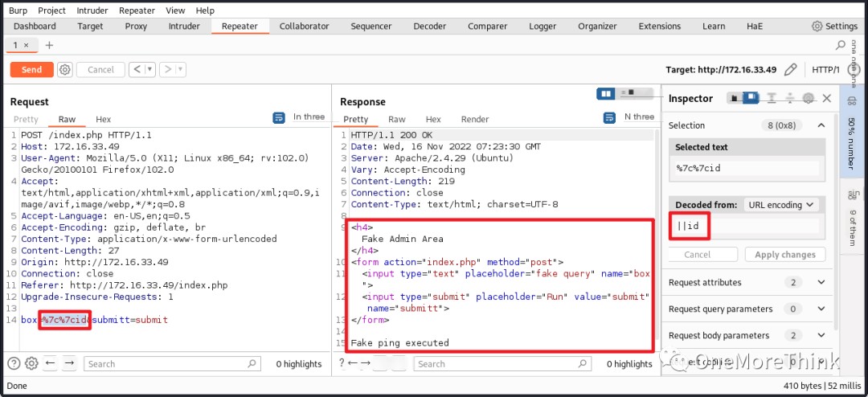Switch to the Decoder tab
This screenshot has width=868, height=397.
click(429, 26)
